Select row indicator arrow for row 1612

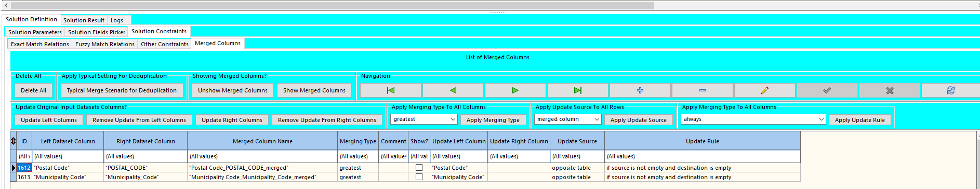(14, 168)
